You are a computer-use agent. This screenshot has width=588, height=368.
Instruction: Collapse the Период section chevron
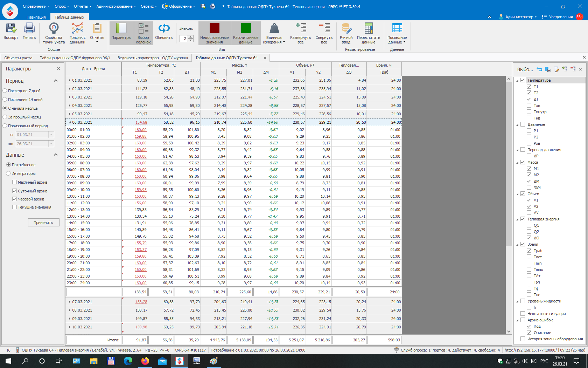tap(56, 81)
